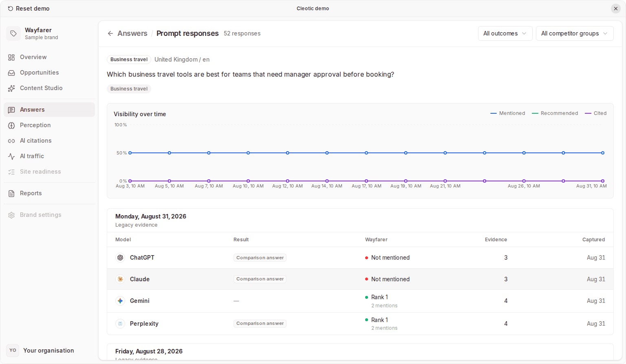Viewport: 626px width, 364px height.
Task: Click the Evidence column header
Action: (x=496, y=240)
